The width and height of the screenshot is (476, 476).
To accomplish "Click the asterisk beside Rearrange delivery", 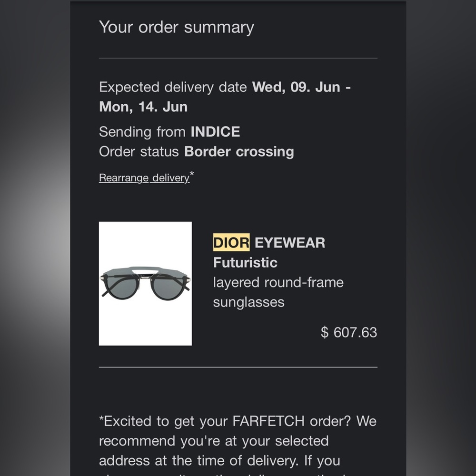I will 192,175.
